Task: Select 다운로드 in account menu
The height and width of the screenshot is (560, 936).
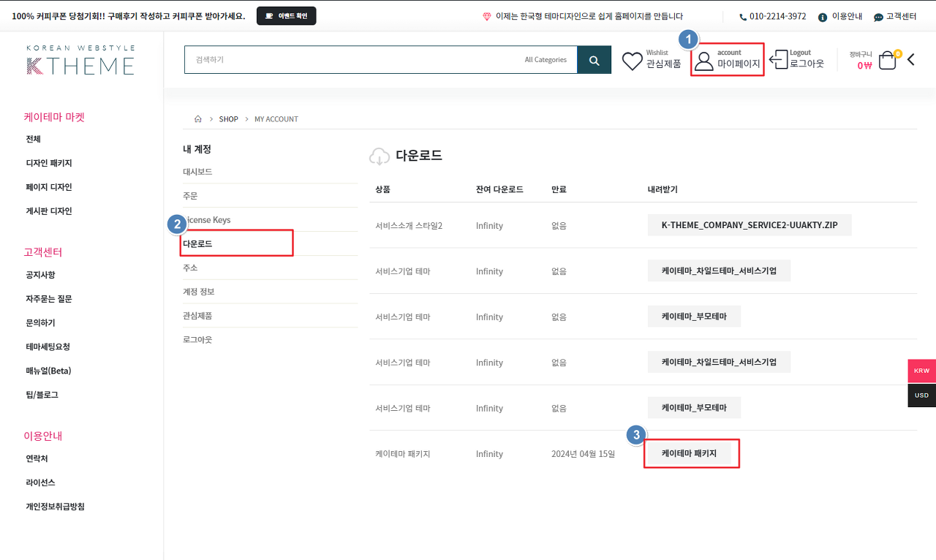Action: 197,243
